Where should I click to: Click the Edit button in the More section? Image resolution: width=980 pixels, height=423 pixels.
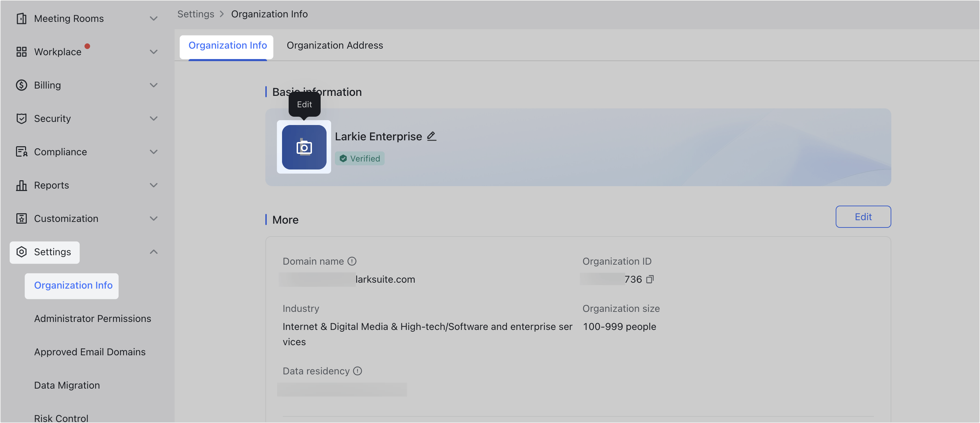[863, 217]
